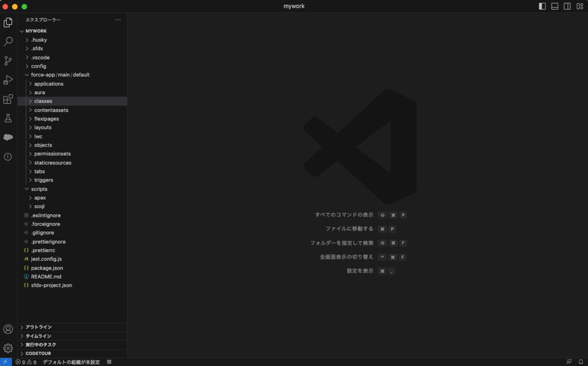
Task: Click the remote window indicator in status bar
Action: (6, 362)
